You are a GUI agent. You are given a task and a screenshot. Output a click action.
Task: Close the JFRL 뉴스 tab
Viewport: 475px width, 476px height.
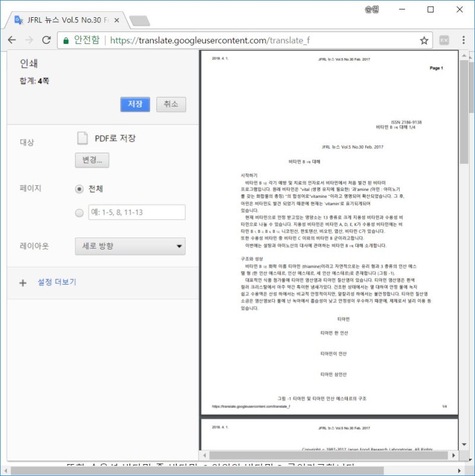coord(116,20)
